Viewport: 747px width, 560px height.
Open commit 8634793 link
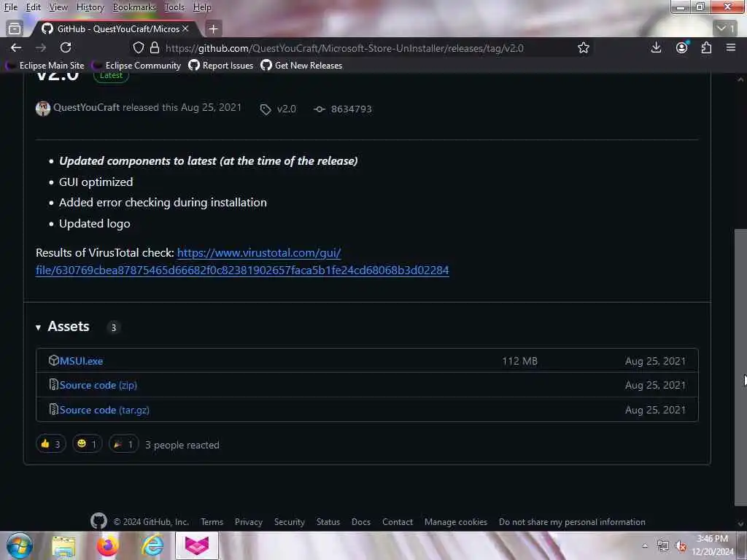(x=343, y=109)
